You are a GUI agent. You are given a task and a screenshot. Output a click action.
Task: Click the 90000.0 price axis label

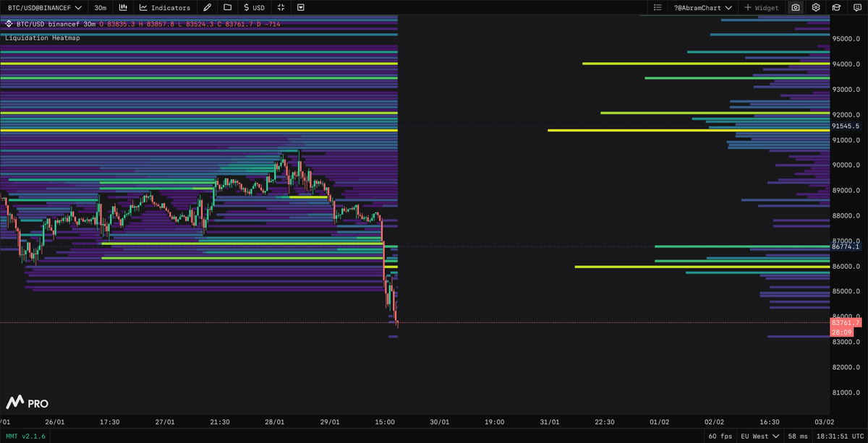[846, 165]
